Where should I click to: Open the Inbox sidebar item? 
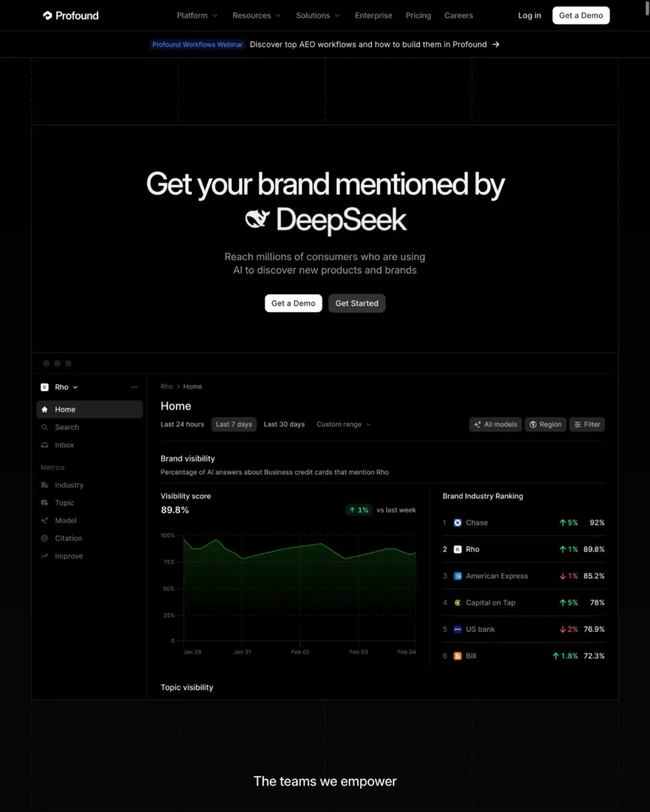(64, 445)
